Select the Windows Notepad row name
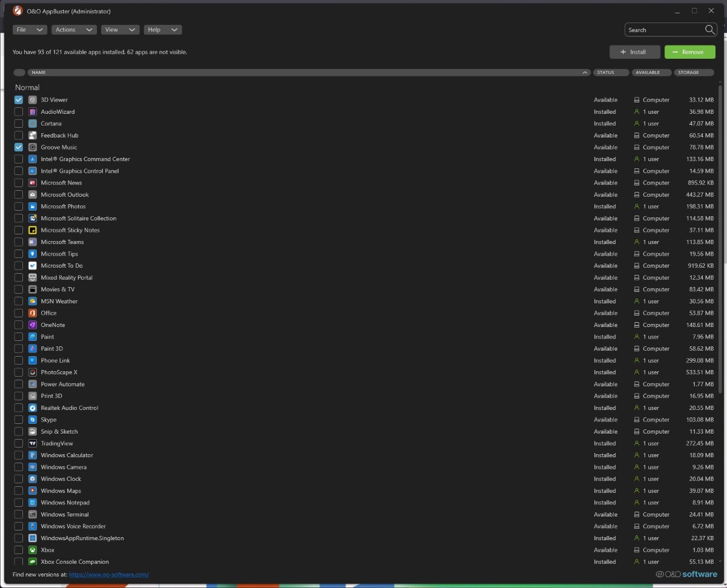 [x=65, y=503]
